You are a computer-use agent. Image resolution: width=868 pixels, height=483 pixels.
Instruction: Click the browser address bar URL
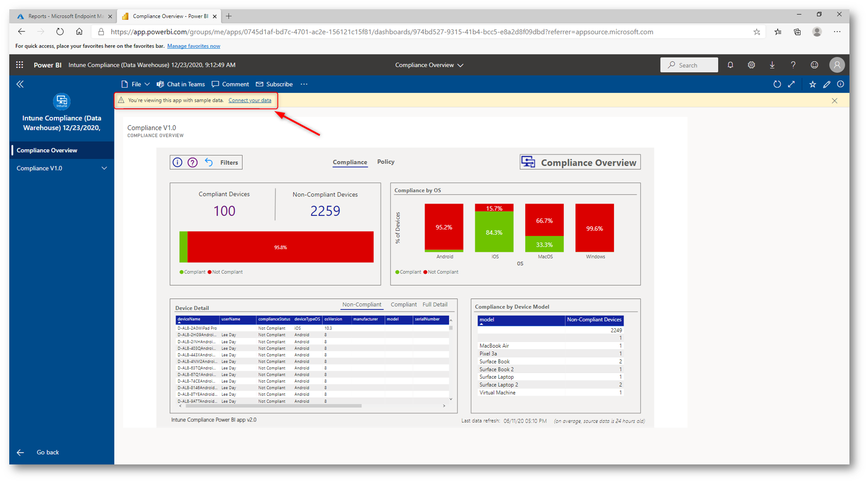(382, 32)
